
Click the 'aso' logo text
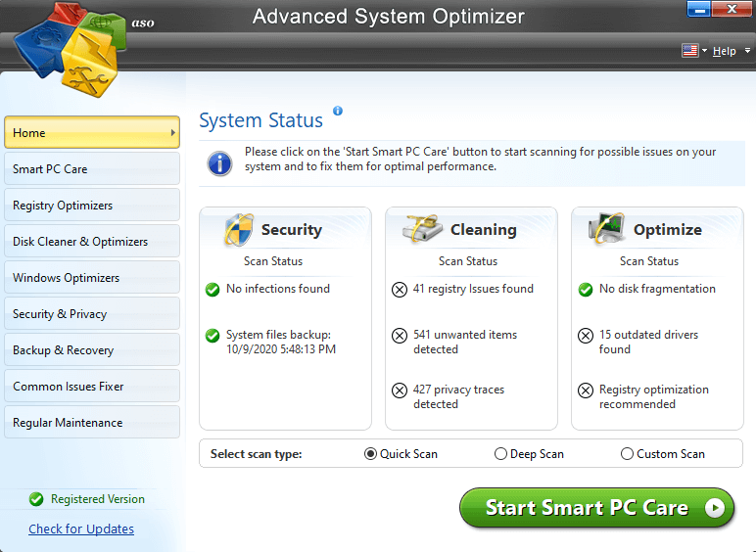point(143,23)
